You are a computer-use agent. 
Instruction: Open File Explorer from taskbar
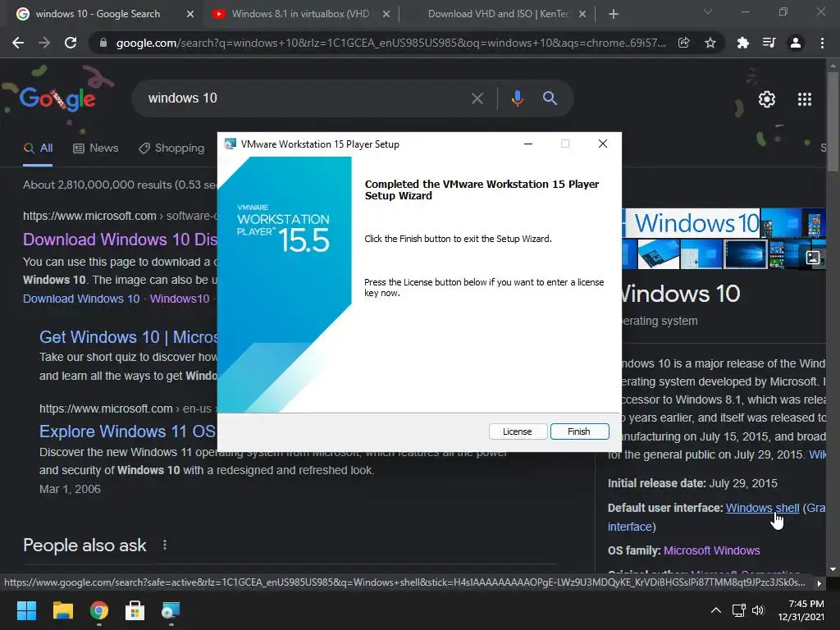pos(62,610)
